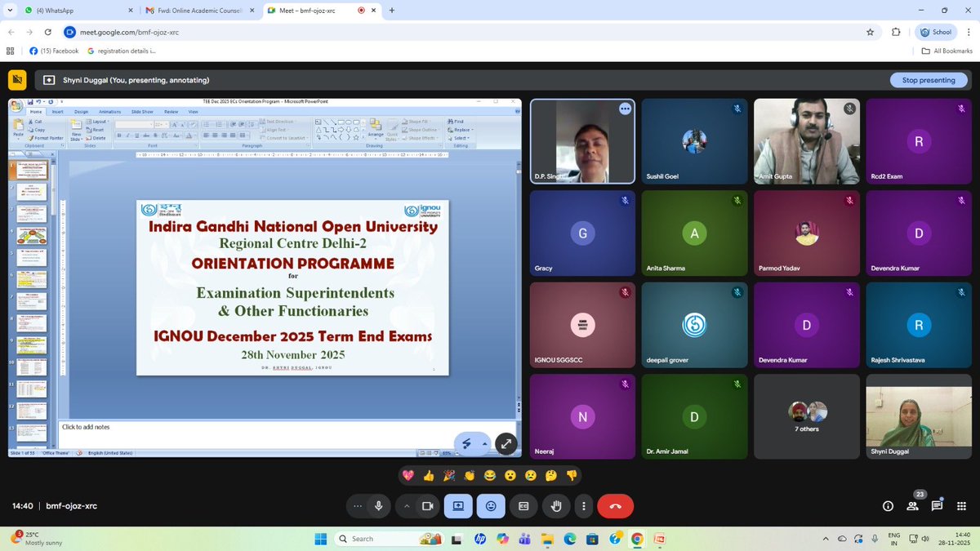Toggle the raised-hand indicator off
Image resolution: width=980 pixels, height=551 pixels.
556,506
